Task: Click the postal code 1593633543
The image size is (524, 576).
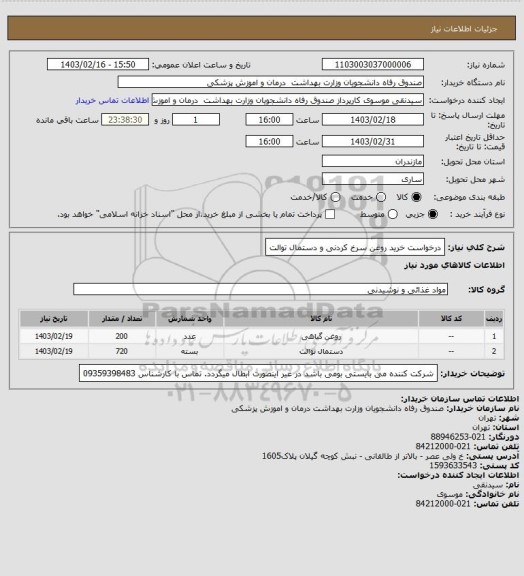Action: (453, 465)
